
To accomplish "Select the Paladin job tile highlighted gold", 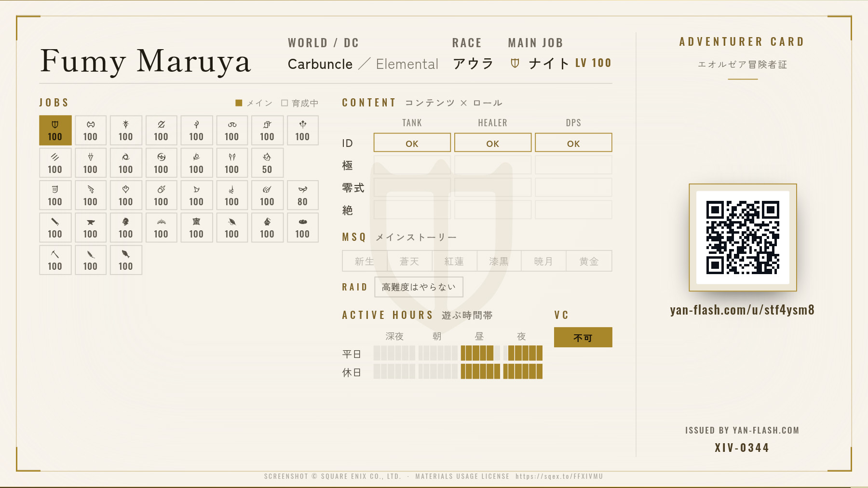I will pyautogui.click(x=55, y=130).
